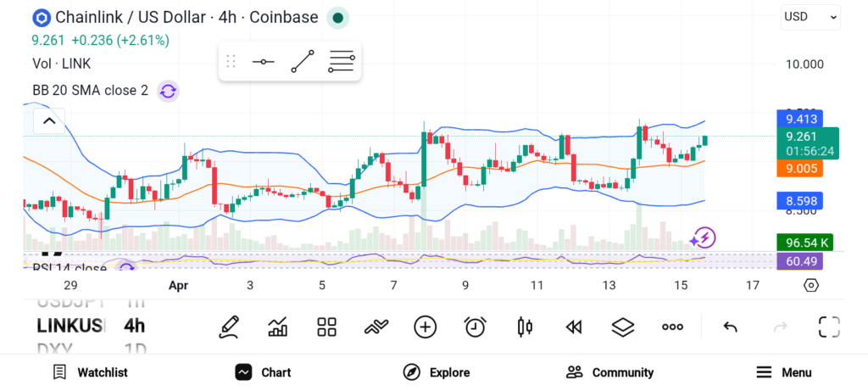Open chart settings hexagon icon on time axis
Screen dimensions: 868x391
pyautogui.click(x=811, y=285)
